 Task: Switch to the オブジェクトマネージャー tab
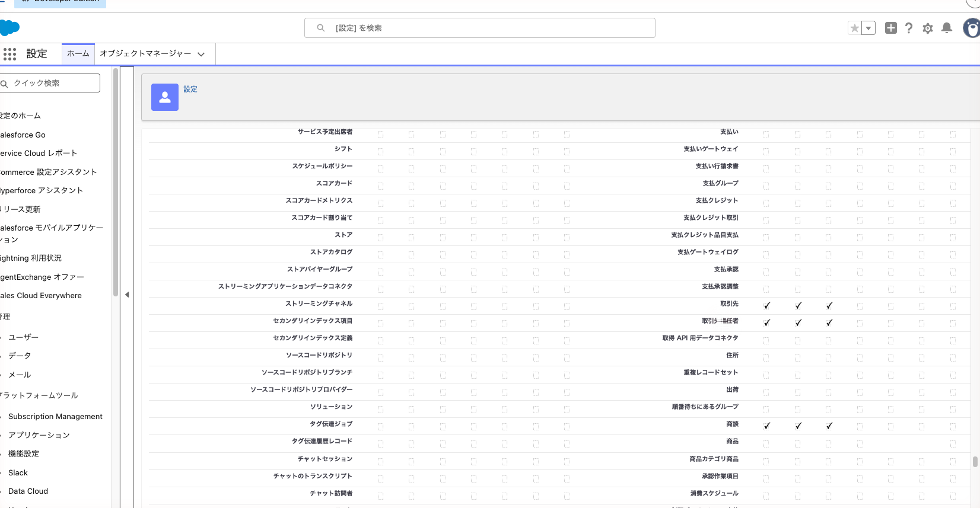tap(145, 54)
